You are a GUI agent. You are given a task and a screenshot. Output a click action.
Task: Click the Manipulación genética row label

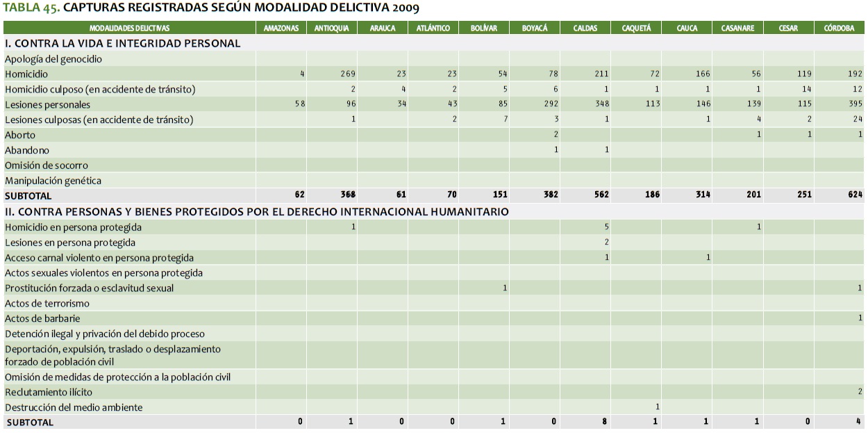click(x=53, y=181)
